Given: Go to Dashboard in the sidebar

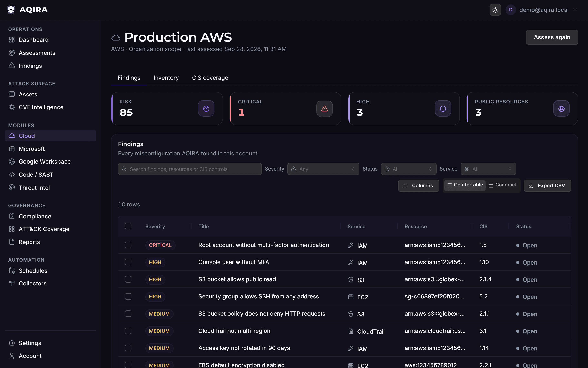Looking at the screenshot, I should coord(50,40).
